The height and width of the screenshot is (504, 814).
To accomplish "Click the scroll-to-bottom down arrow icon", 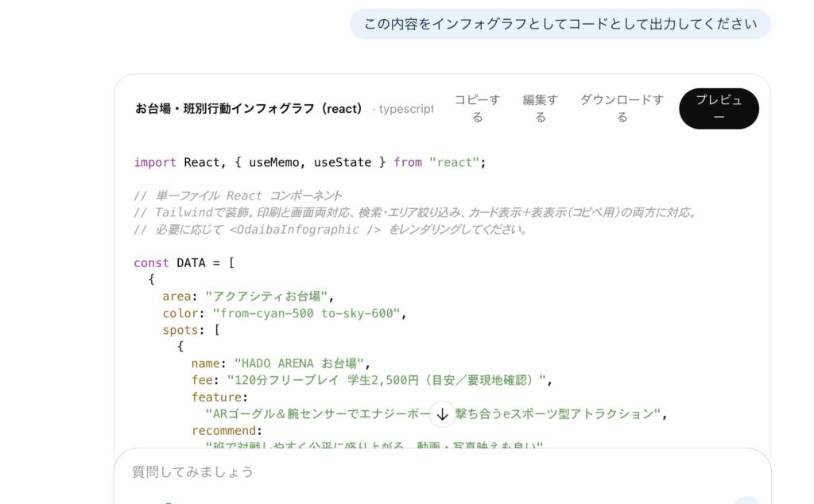I will 443,414.
